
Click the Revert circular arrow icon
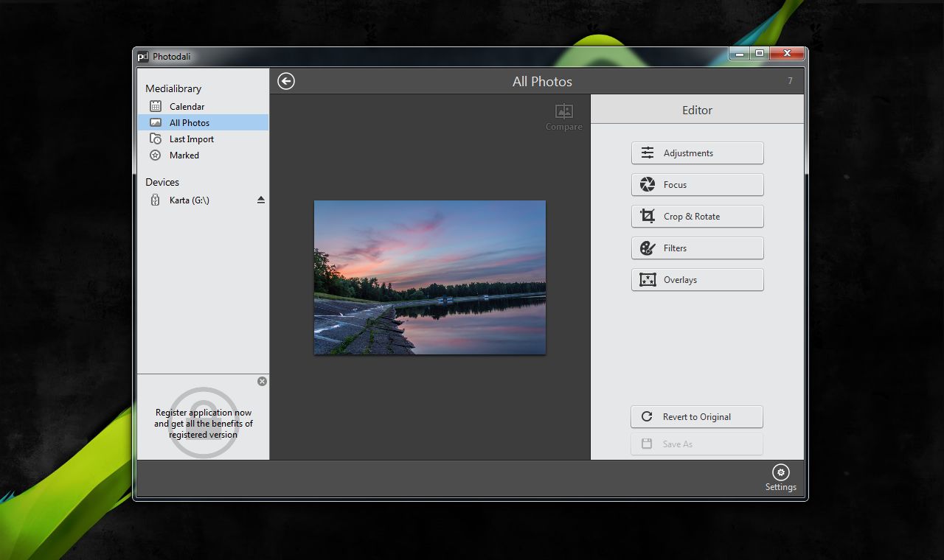[x=647, y=416]
